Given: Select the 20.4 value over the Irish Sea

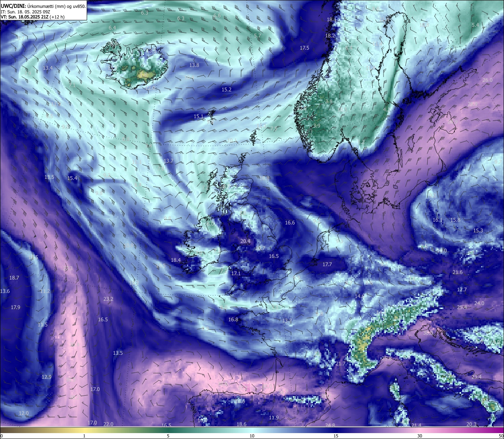Looking at the screenshot, I should (245, 241).
